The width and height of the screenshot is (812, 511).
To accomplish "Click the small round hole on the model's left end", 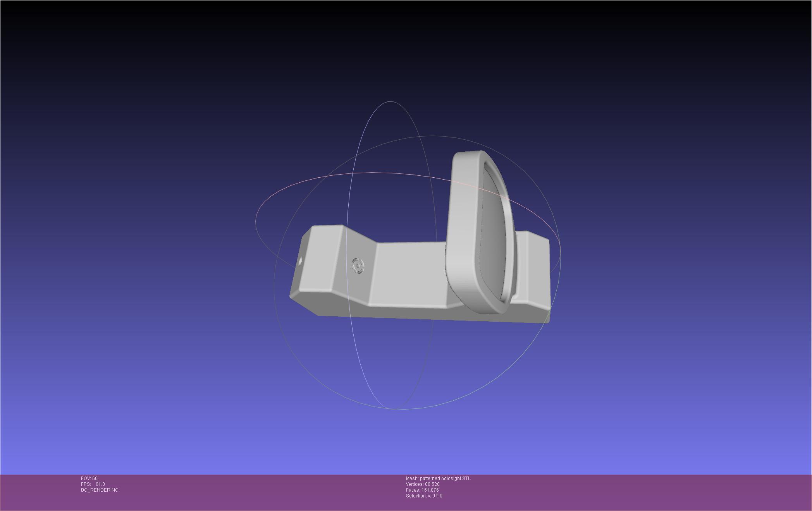I will pyautogui.click(x=300, y=262).
